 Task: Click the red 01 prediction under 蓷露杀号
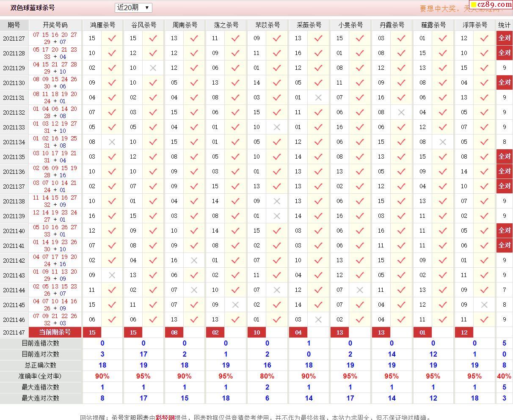[423, 332]
